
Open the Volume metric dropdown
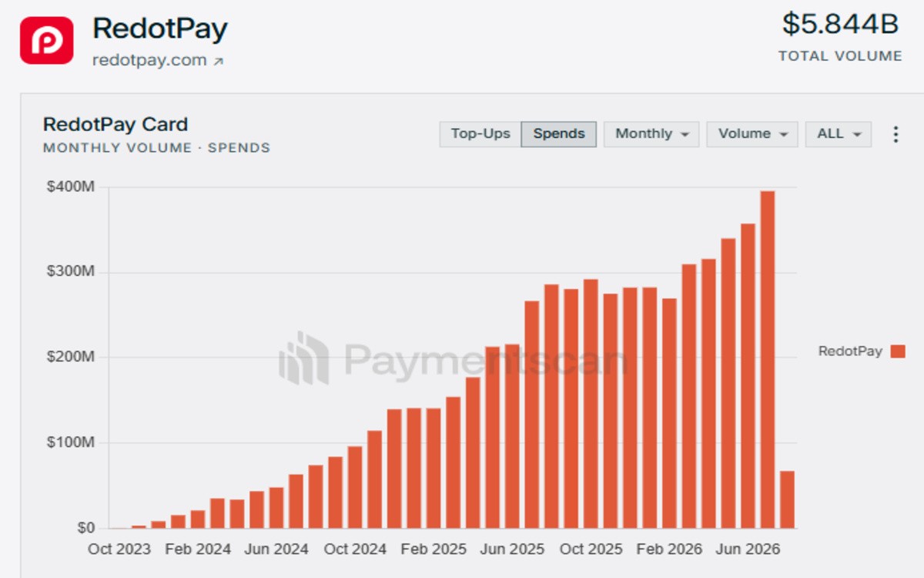pos(752,134)
